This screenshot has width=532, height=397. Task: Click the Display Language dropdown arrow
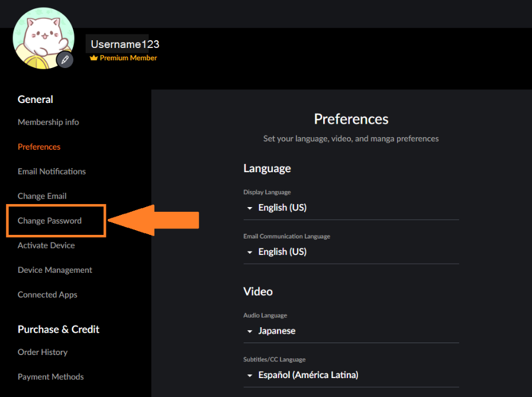point(250,208)
